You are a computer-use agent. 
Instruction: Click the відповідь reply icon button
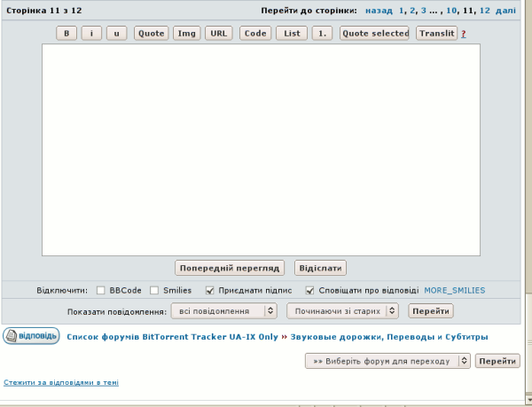point(31,336)
